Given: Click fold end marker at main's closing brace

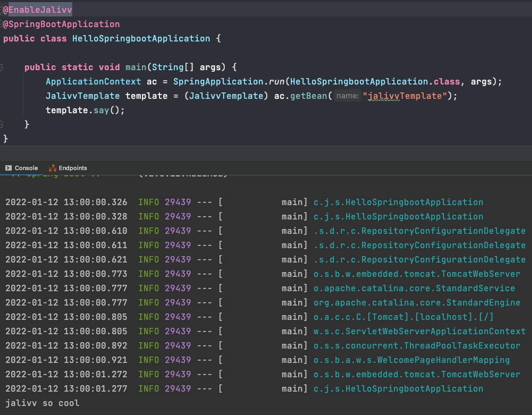Looking at the screenshot, I should (2, 124).
